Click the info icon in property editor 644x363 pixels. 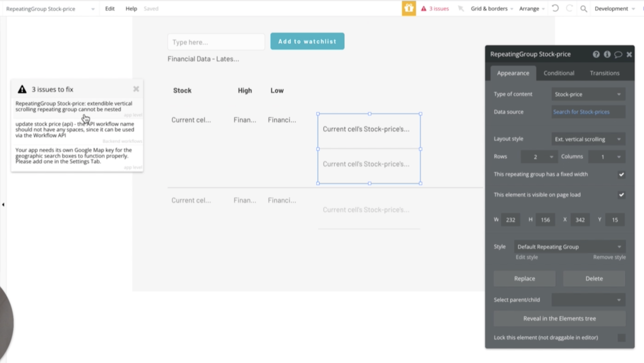coord(607,54)
